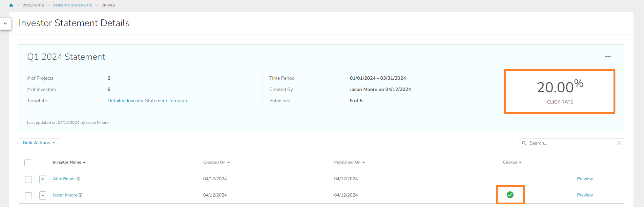Click 'Jason Moore on 04/12/2024' created by value
The height and width of the screenshot is (207, 644).
pos(380,90)
